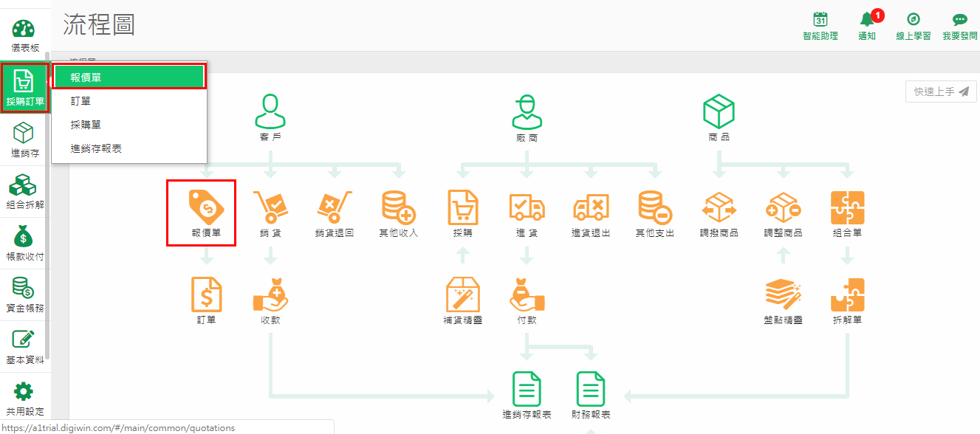Image resolution: width=980 pixels, height=434 pixels.
Task: Click the 客戶 person icon
Action: 271,111
